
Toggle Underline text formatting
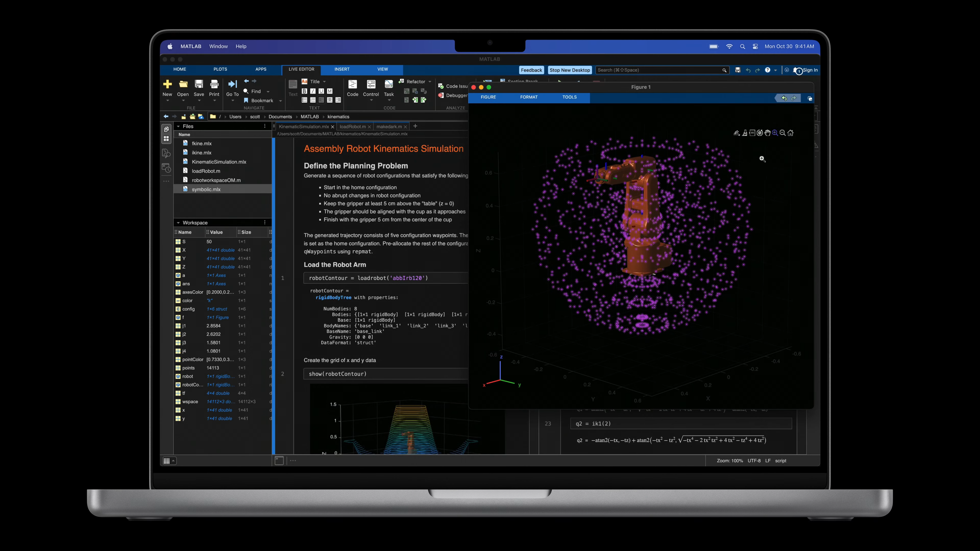pyautogui.click(x=321, y=91)
